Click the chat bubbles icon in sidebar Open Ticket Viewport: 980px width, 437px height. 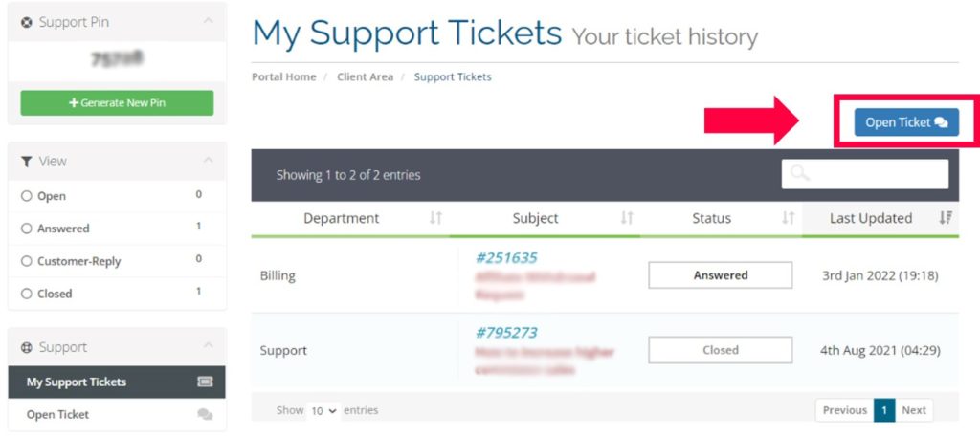(205, 414)
